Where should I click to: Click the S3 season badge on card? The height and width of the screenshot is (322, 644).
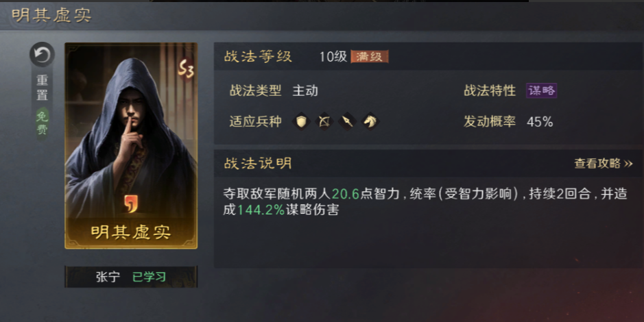coord(186,69)
